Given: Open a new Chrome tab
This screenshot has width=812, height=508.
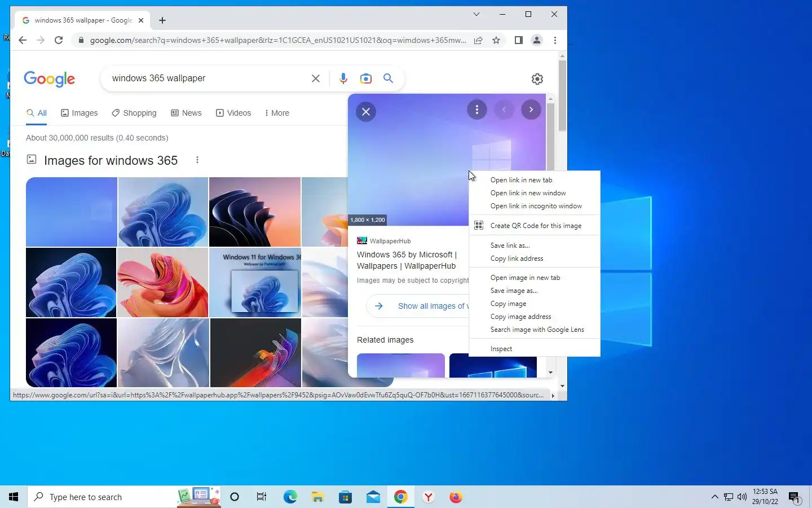Looking at the screenshot, I should 162,20.
